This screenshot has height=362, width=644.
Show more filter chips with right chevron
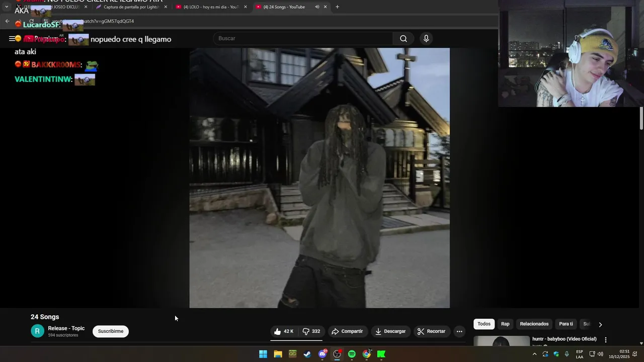(600, 324)
